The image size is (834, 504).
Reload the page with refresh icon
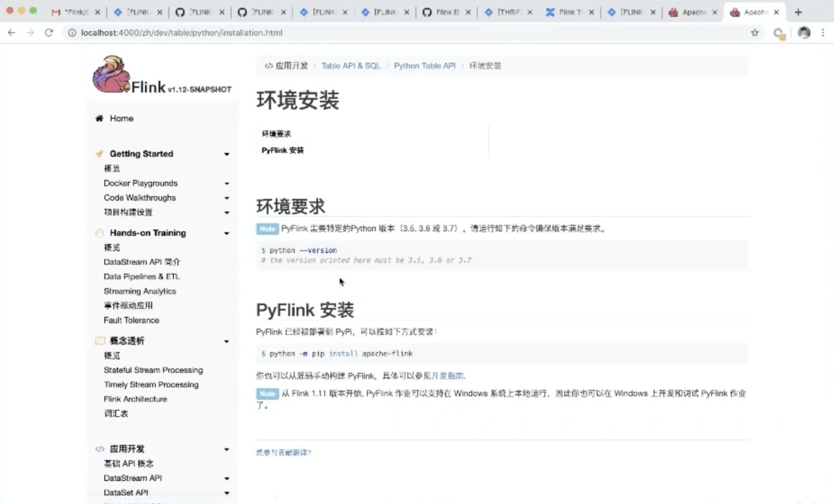[49, 32]
